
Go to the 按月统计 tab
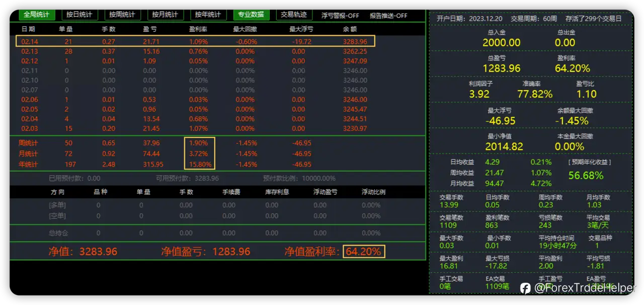pos(165,15)
